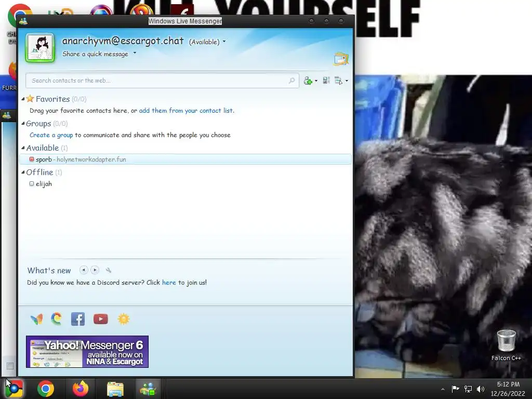Open the add contact dropdown arrow

pyautogui.click(x=316, y=81)
